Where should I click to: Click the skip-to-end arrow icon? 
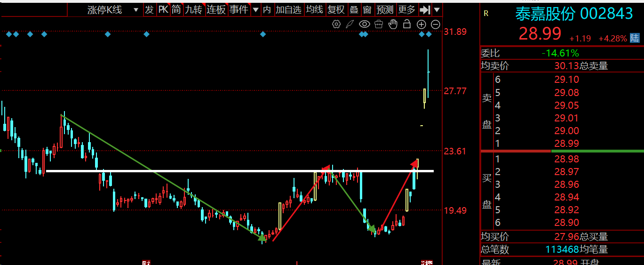coord(425,9)
